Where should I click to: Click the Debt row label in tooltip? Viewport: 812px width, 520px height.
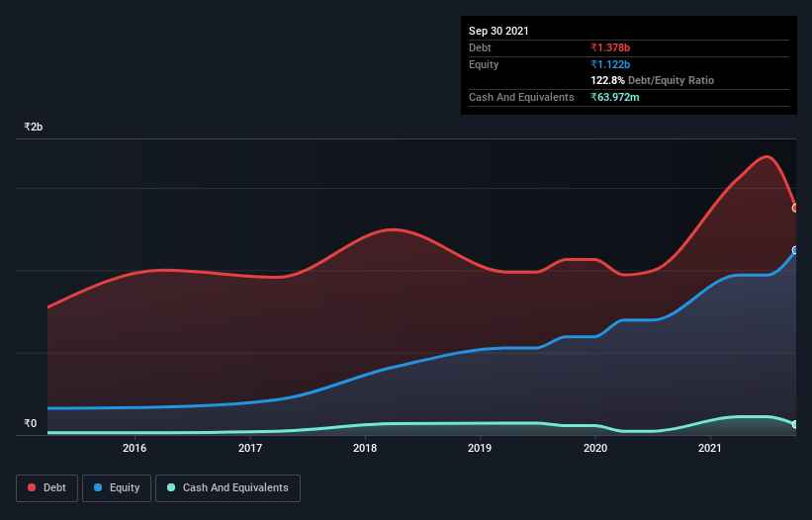coord(480,47)
